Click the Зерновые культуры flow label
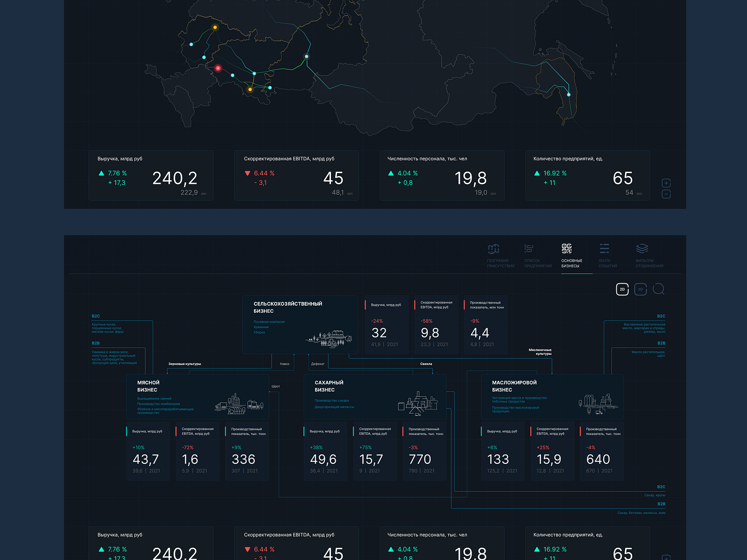 click(185, 364)
